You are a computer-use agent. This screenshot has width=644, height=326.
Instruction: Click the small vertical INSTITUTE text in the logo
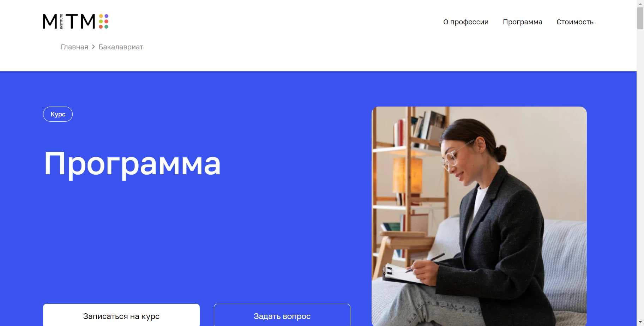pyautogui.click(x=61, y=22)
